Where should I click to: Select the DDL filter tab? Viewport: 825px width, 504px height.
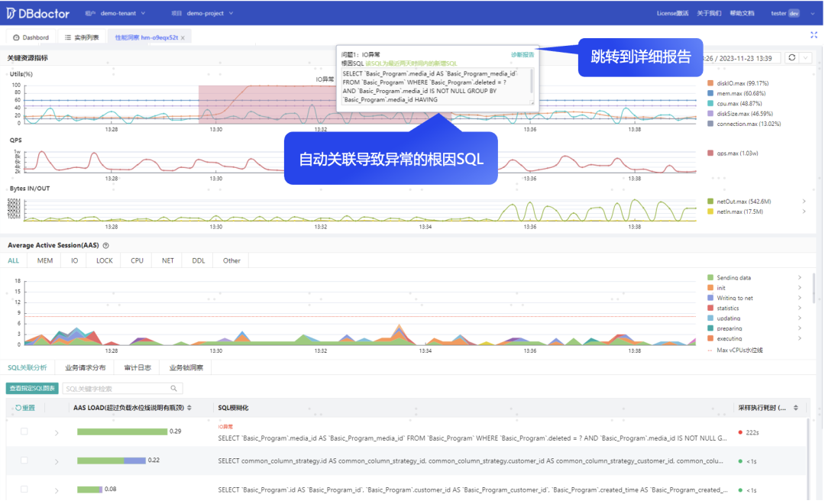[199, 260]
